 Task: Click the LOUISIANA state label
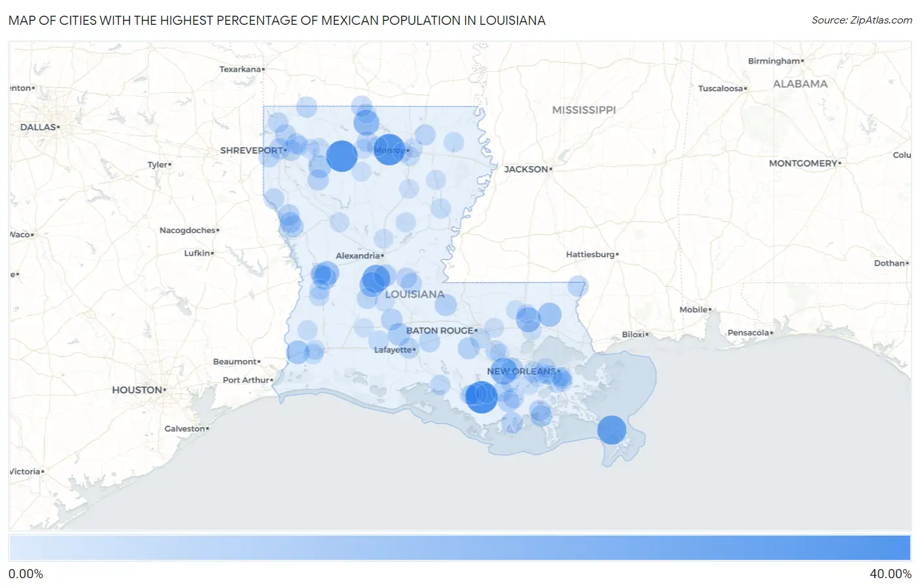(x=415, y=294)
